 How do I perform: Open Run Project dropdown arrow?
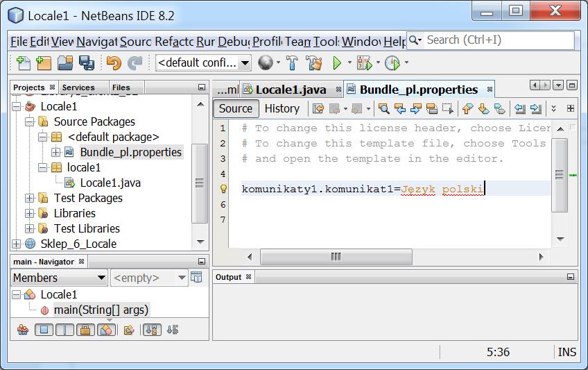point(349,62)
